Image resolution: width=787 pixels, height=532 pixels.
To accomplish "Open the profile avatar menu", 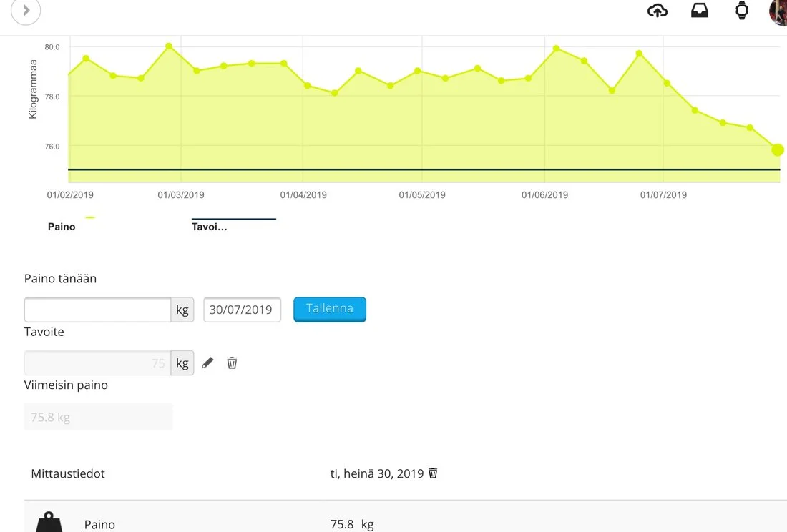I will 778,11.
